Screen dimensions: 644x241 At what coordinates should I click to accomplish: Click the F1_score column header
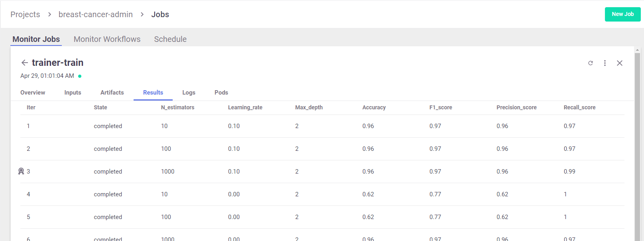tap(441, 107)
